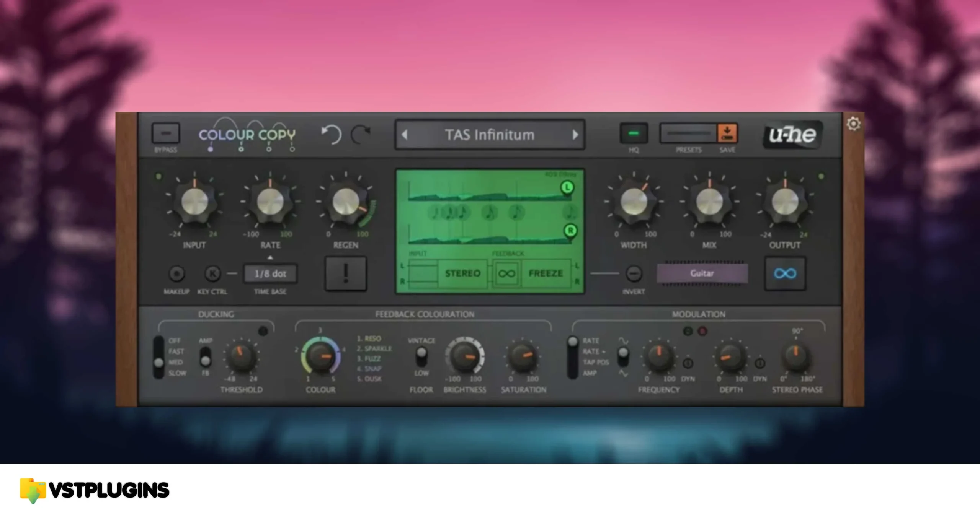Select the STEREO input mode in display

(462, 273)
